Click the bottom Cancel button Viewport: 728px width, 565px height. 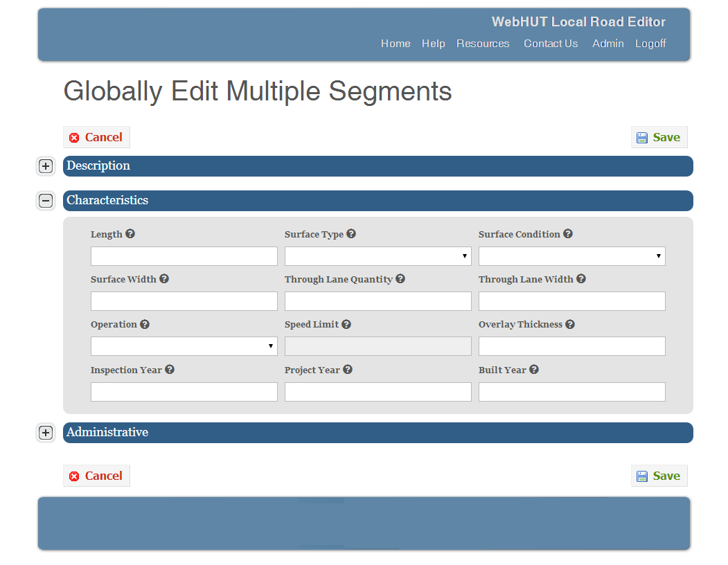96,476
